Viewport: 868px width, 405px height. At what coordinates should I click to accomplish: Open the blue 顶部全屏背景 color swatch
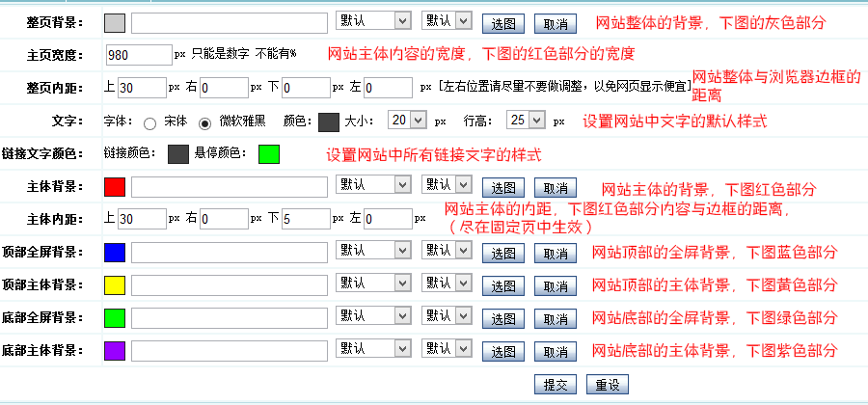pyautogui.click(x=114, y=253)
